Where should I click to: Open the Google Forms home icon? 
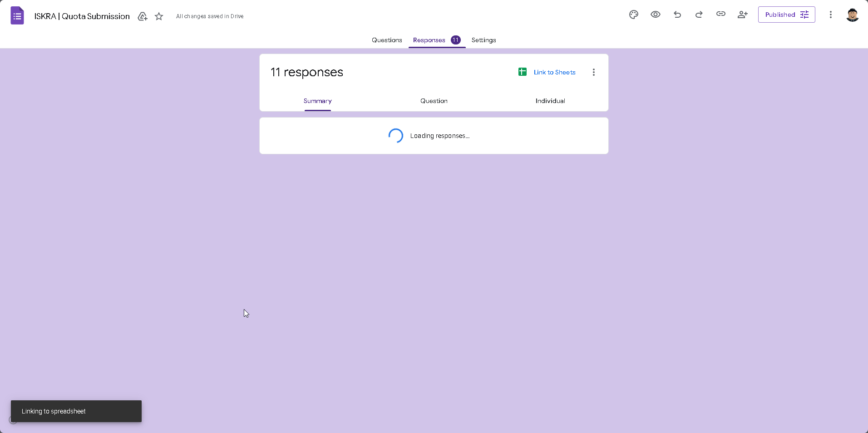[x=17, y=16]
